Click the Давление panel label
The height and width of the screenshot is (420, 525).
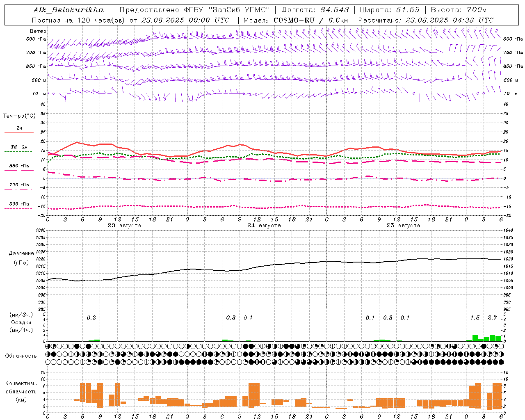pyautogui.click(x=21, y=253)
